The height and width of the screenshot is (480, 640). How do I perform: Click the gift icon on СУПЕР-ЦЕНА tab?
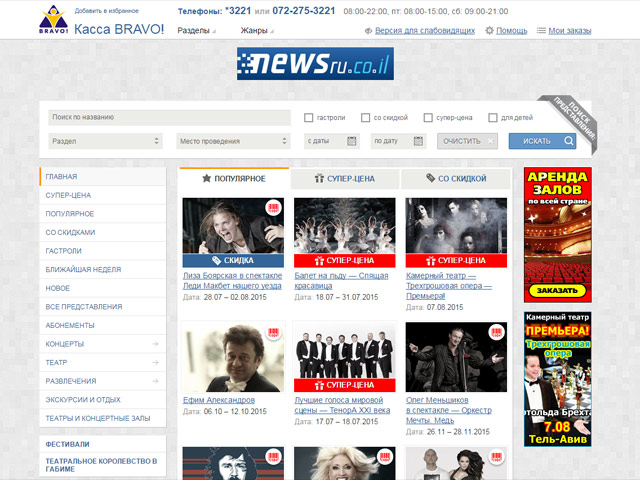(319, 178)
